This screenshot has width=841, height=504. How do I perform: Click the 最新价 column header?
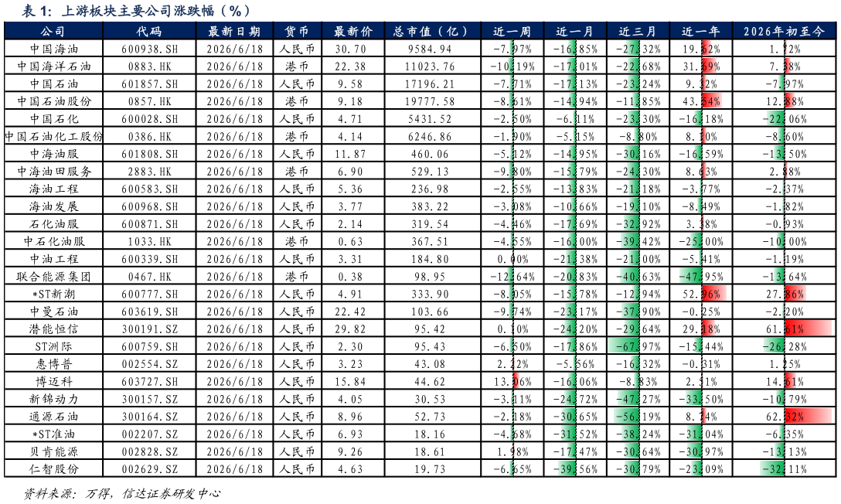[x=353, y=31]
